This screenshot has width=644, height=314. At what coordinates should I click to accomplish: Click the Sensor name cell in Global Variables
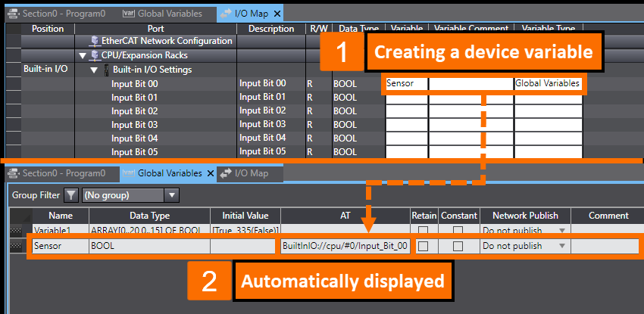(61, 246)
